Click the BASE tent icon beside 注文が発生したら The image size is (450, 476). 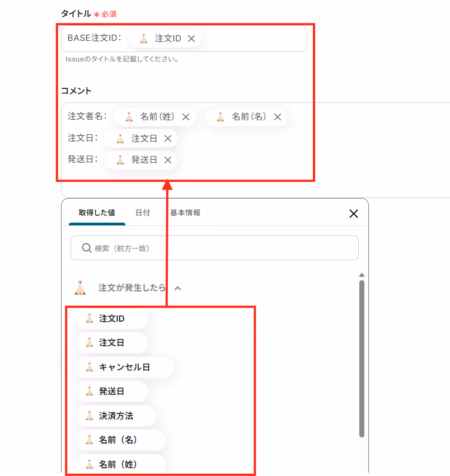pos(80,288)
